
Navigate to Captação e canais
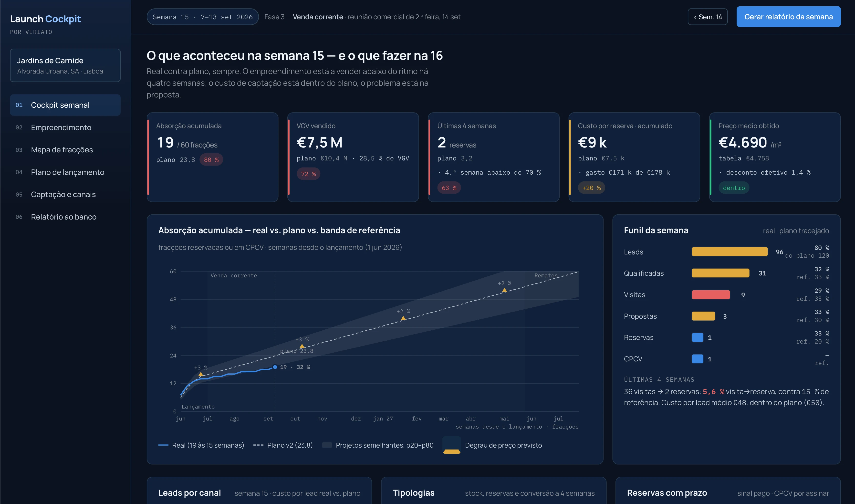pyautogui.click(x=65, y=194)
